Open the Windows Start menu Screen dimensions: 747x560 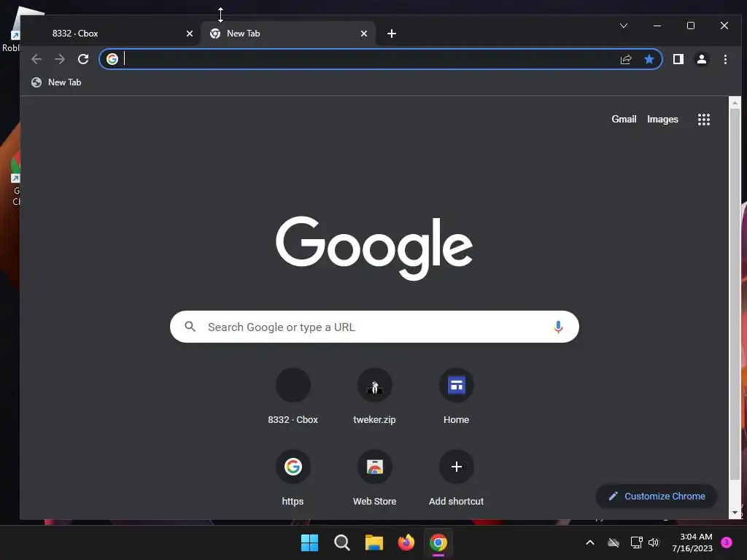309,542
